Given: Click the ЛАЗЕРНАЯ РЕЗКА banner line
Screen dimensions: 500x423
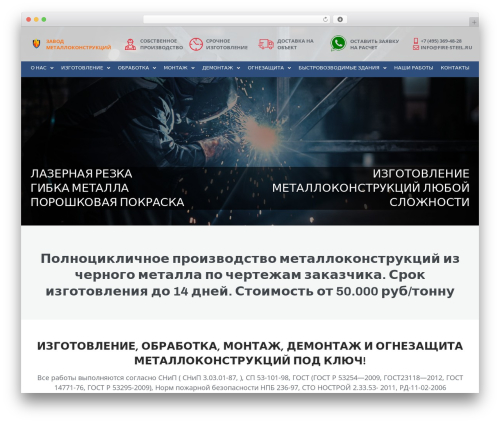Looking at the screenshot, I should click(81, 174).
